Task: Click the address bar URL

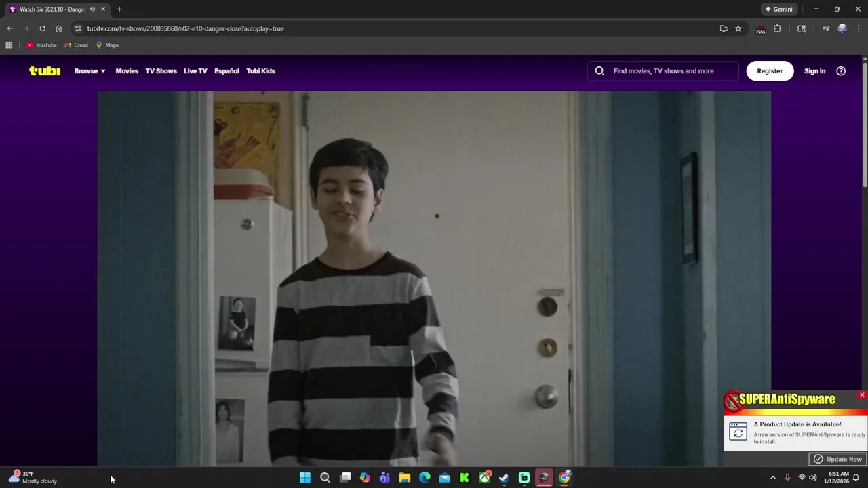Action: click(185, 28)
